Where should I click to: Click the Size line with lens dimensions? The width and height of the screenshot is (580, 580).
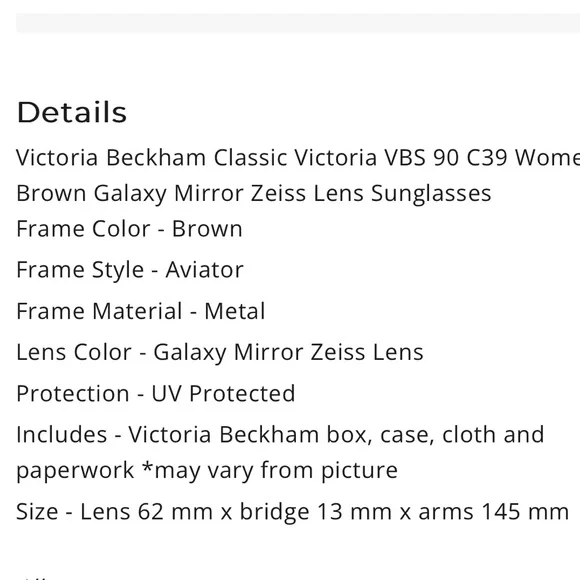(292, 512)
